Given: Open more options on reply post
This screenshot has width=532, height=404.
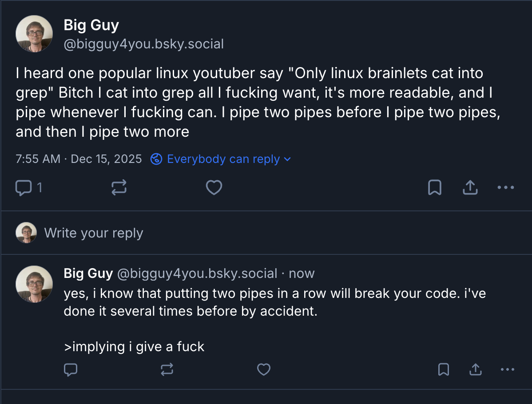Looking at the screenshot, I should 507,369.
